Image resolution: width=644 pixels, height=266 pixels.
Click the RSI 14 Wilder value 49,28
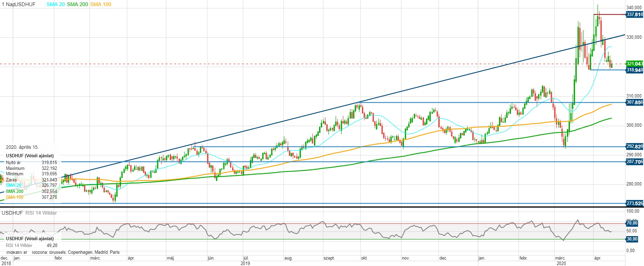point(52,245)
